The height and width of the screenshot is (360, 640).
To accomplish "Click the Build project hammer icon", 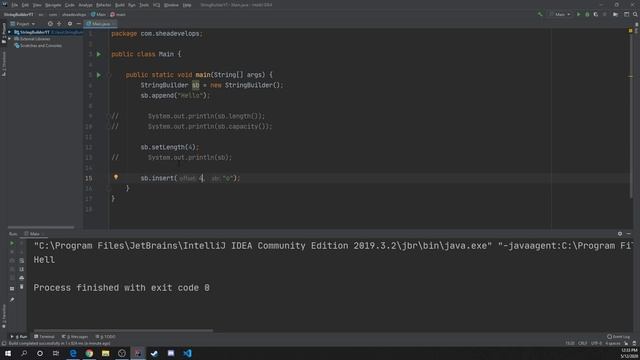I will click(540, 14).
